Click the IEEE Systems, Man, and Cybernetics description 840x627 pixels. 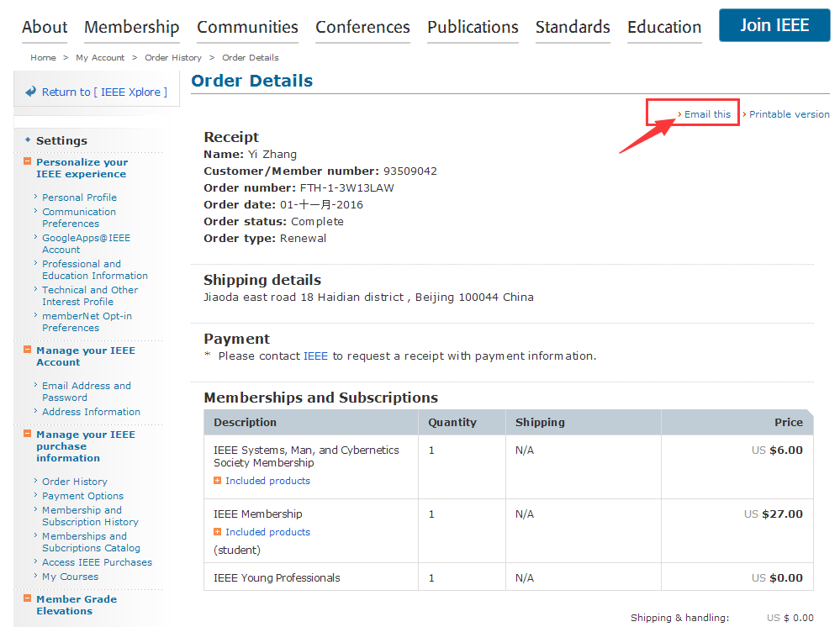(306, 456)
